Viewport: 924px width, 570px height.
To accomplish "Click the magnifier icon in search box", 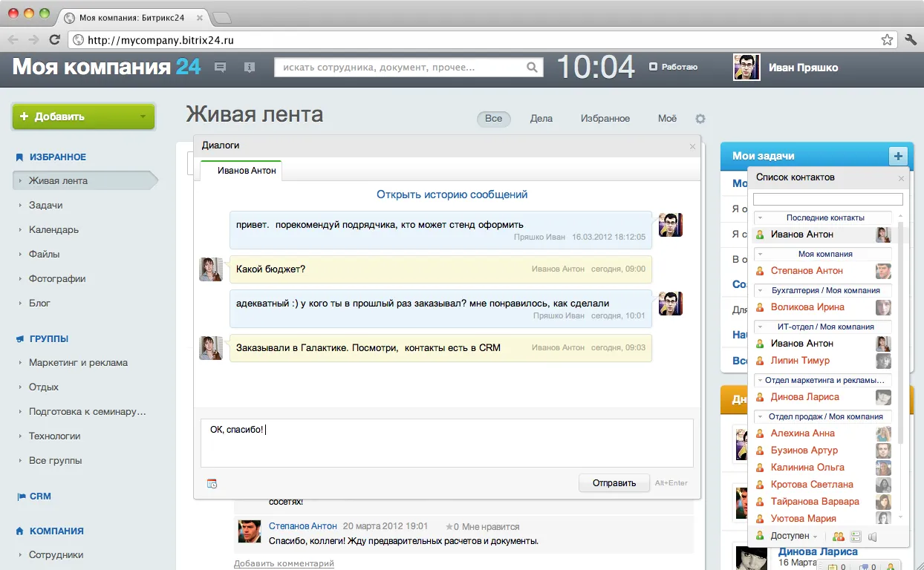I will click(532, 68).
